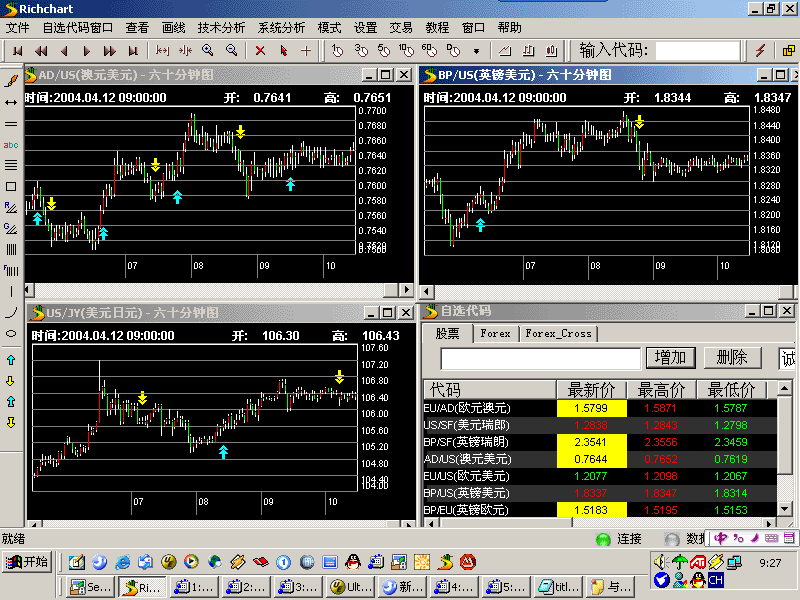800x600 pixels.
Task: Click the fast rewind double-arrow icon
Action: pos(41,51)
